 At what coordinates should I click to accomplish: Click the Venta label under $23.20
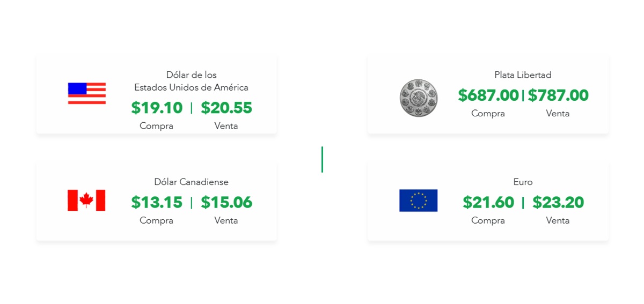[558, 220]
